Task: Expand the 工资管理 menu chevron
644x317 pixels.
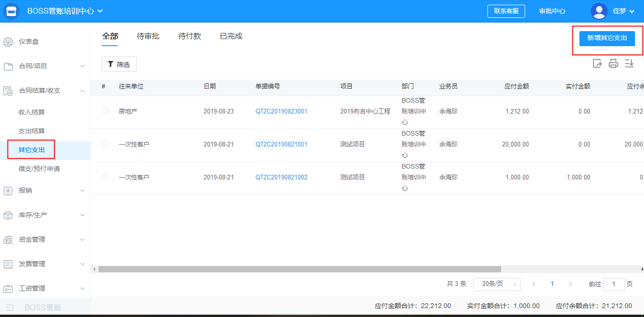Action: (83, 289)
